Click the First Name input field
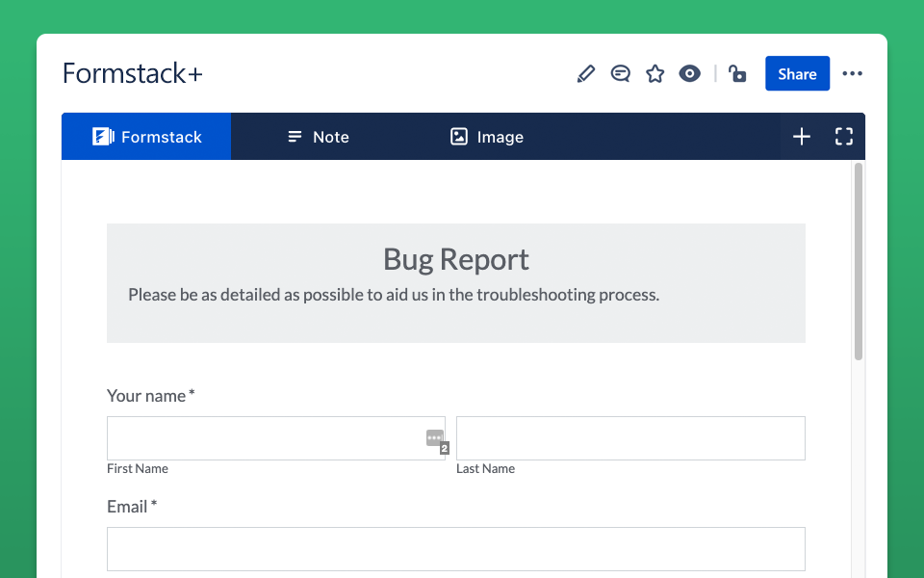This screenshot has height=578, width=924. [x=276, y=438]
